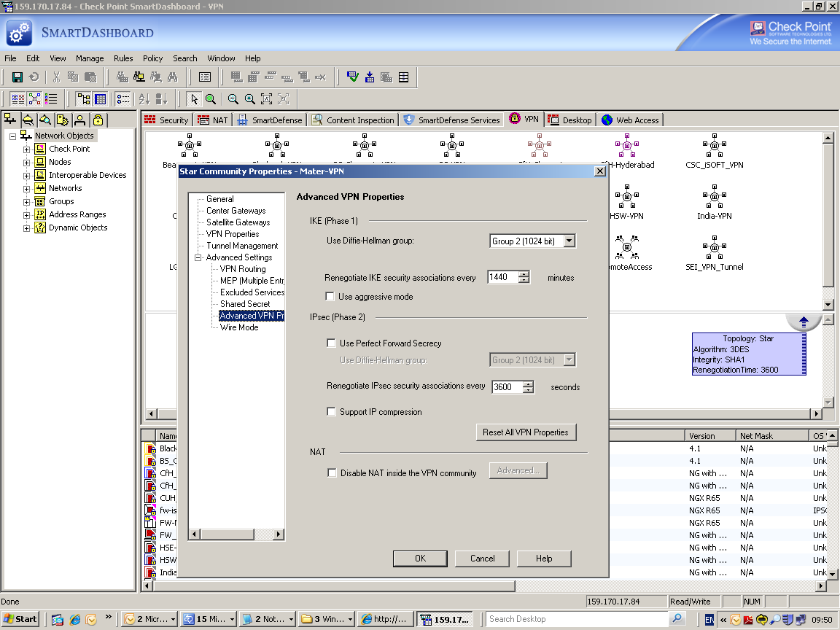Select Wire Mode in dialog tree
This screenshot has height=630, width=840.
click(x=239, y=327)
